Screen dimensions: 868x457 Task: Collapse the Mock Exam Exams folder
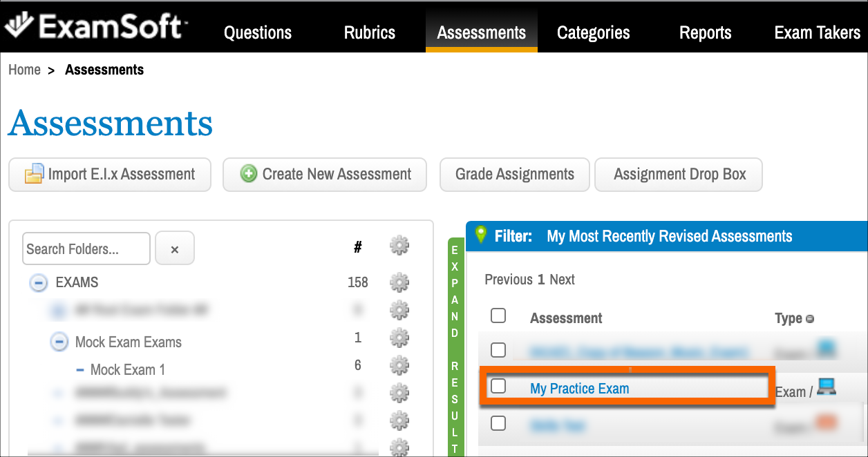coord(60,341)
